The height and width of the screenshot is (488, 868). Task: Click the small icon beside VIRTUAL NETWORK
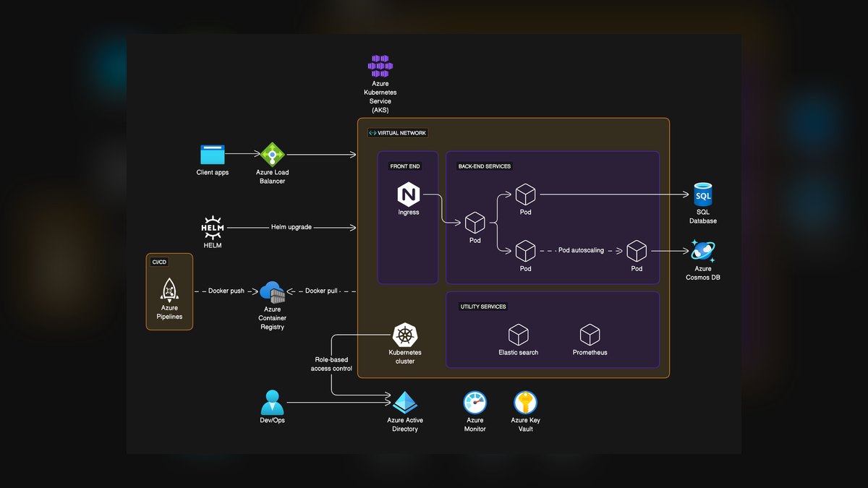pos(373,133)
